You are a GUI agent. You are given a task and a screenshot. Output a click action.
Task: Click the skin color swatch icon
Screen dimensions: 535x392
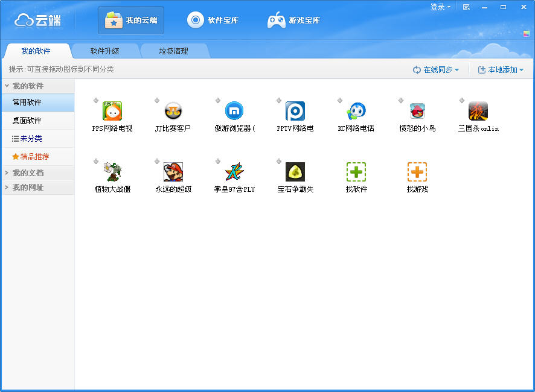527,34
